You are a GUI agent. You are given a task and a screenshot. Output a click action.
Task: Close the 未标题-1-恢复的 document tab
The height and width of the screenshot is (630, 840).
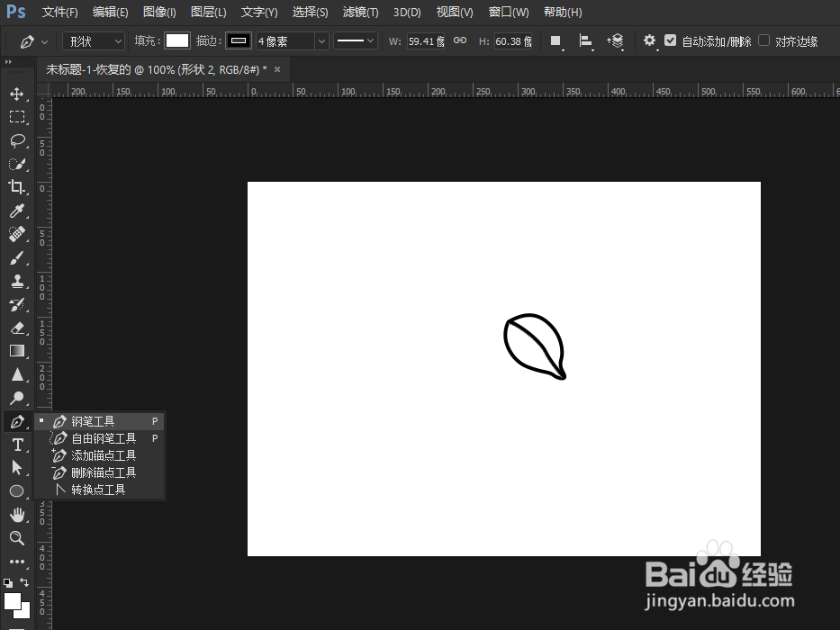[277, 69]
